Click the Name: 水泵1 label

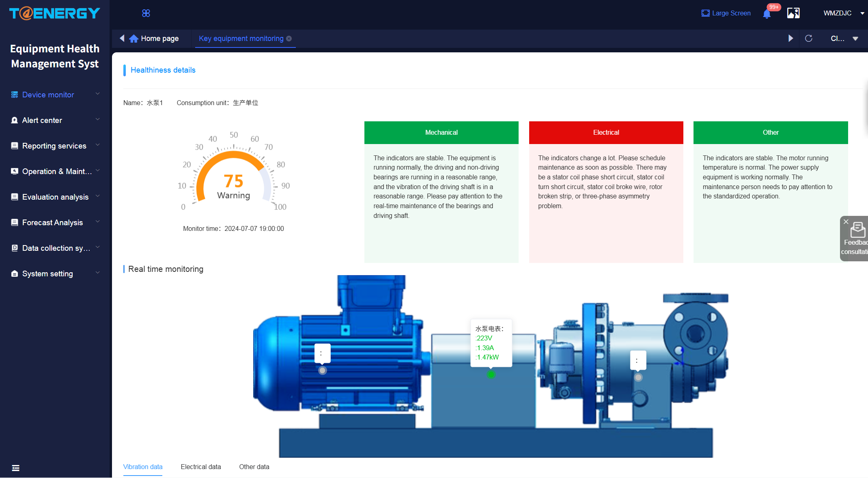pyautogui.click(x=143, y=103)
